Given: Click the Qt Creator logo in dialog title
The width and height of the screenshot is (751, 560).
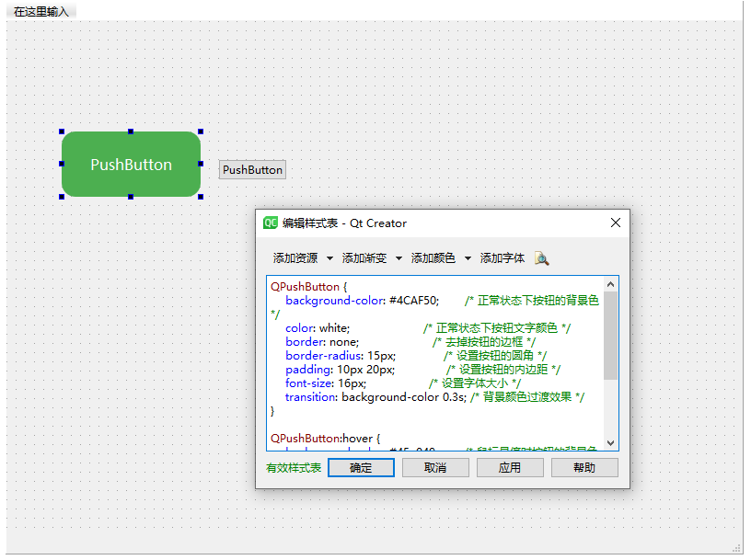Looking at the screenshot, I should coord(271,223).
